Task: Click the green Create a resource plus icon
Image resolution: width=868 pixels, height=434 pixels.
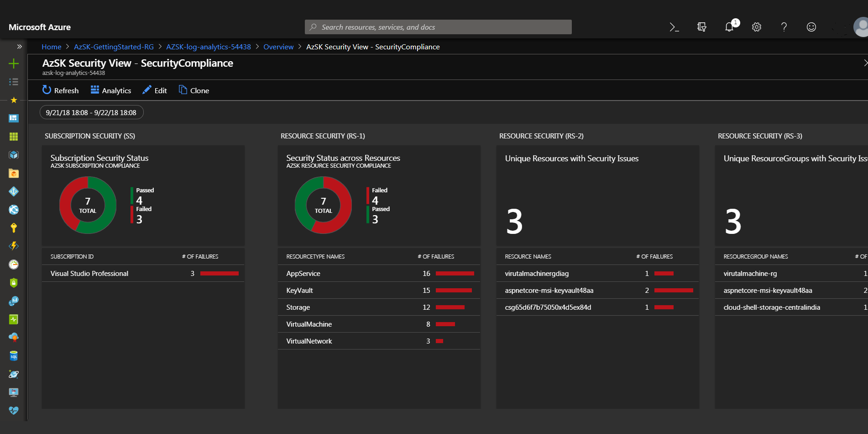Action: (14, 64)
